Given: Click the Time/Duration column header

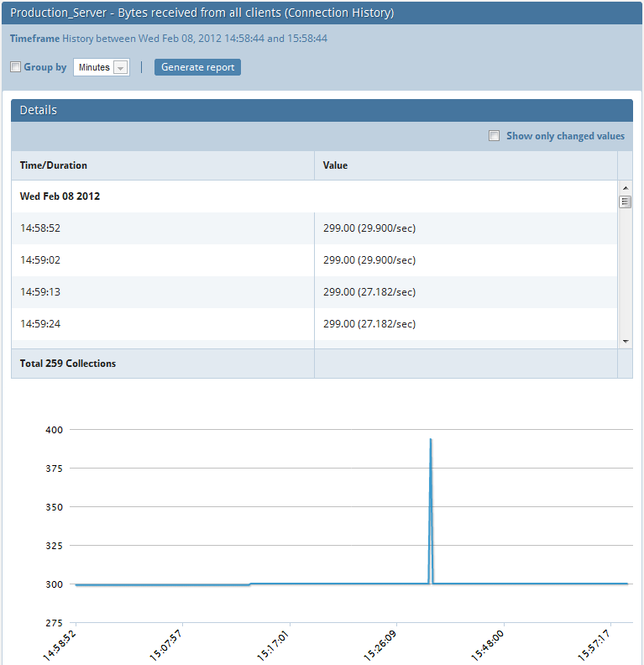Looking at the screenshot, I should click(163, 165).
